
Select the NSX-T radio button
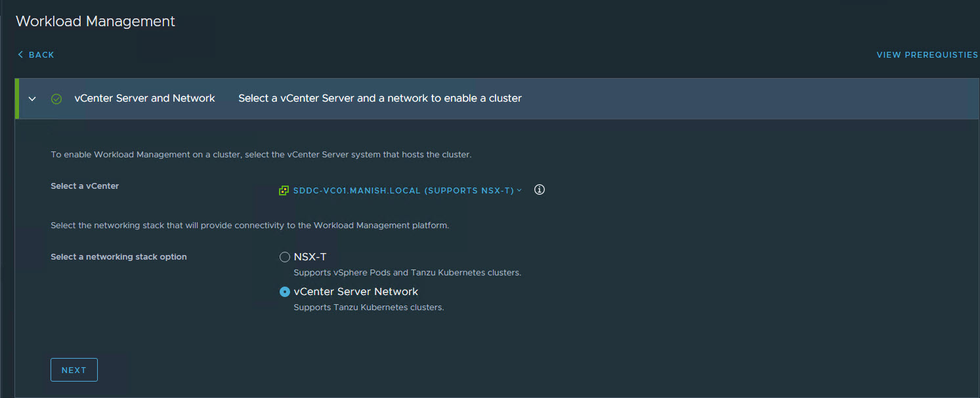285,257
